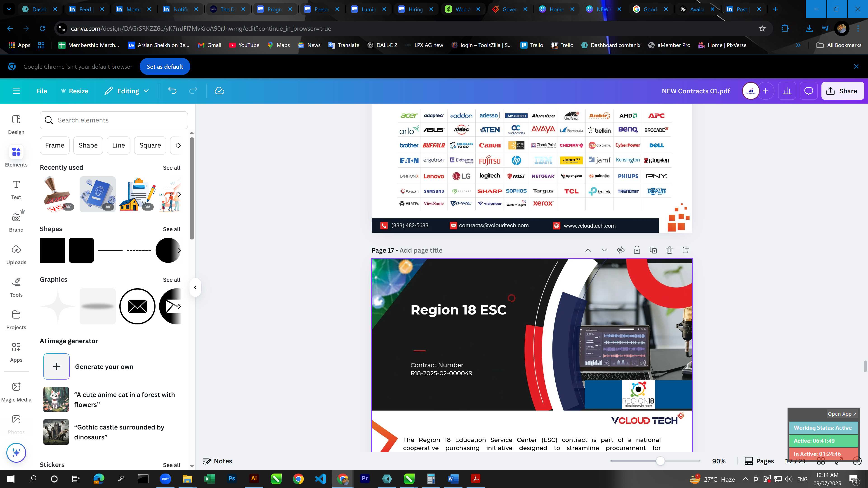The height and width of the screenshot is (488, 868).
Task: Click the 90% zoom level value
Action: pos(719,461)
